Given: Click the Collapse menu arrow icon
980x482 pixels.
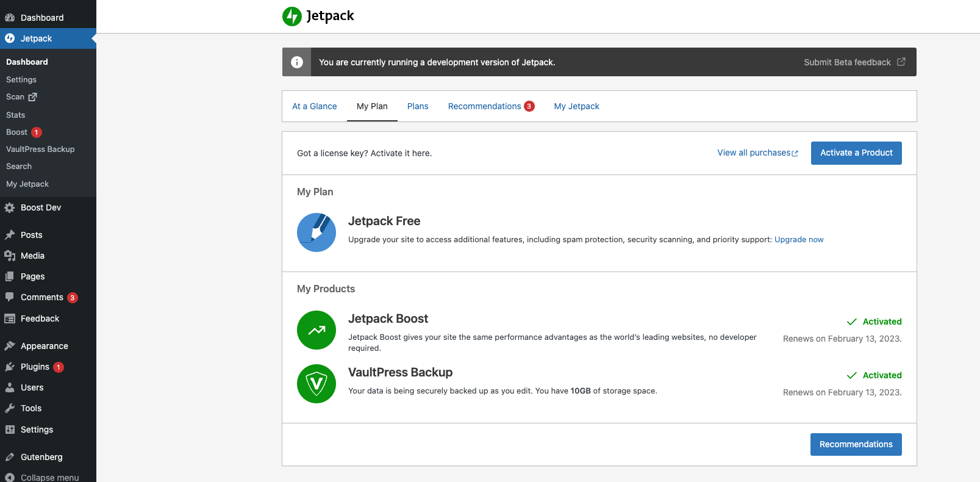Looking at the screenshot, I should pyautogui.click(x=10, y=478).
